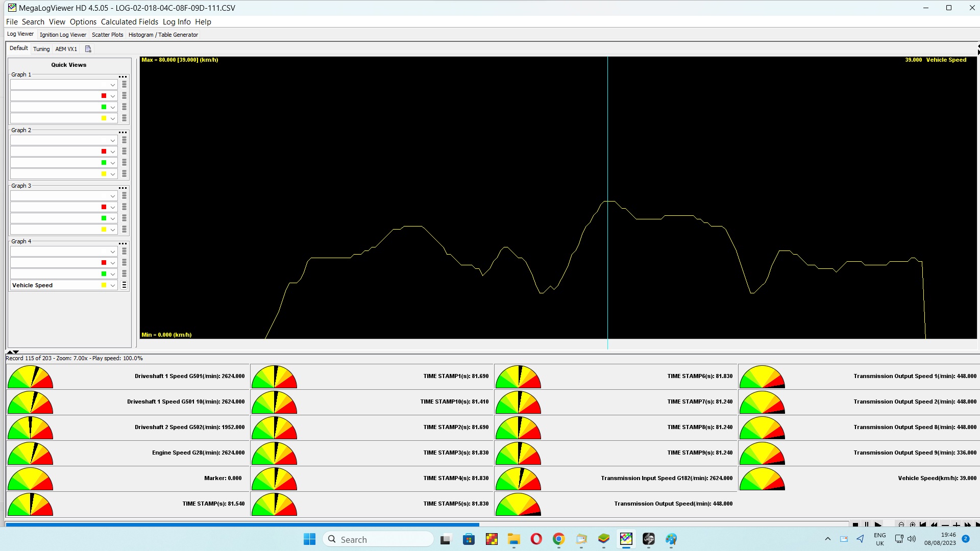This screenshot has height=551, width=980.
Task: Stop log playback with the stop button
Action: pos(855,525)
